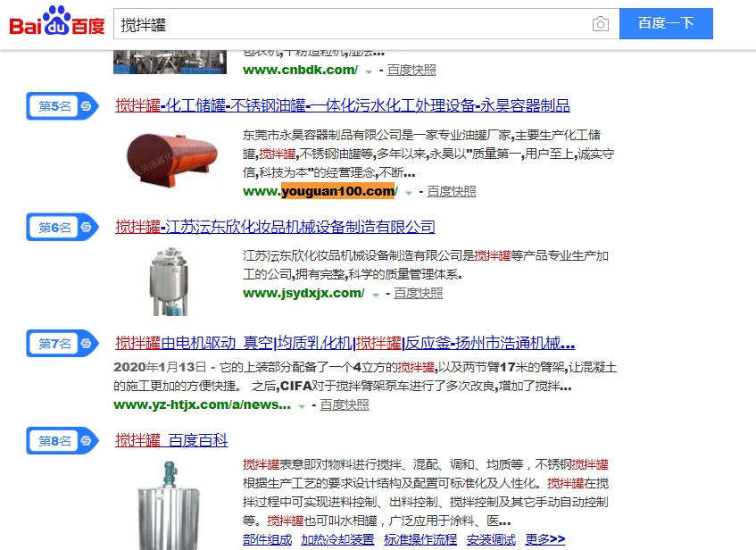Open the 扬州市浩通机械 result title
The image size is (756, 550).
345,343
